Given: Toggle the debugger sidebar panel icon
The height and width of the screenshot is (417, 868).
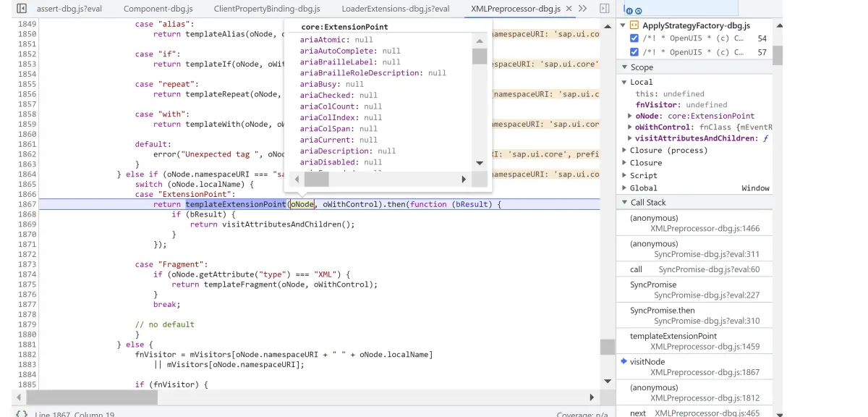Looking at the screenshot, I should [605, 9].
